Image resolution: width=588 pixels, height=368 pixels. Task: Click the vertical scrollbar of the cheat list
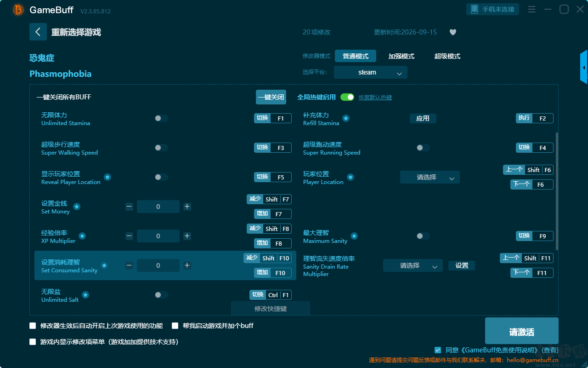pos(557,191)
